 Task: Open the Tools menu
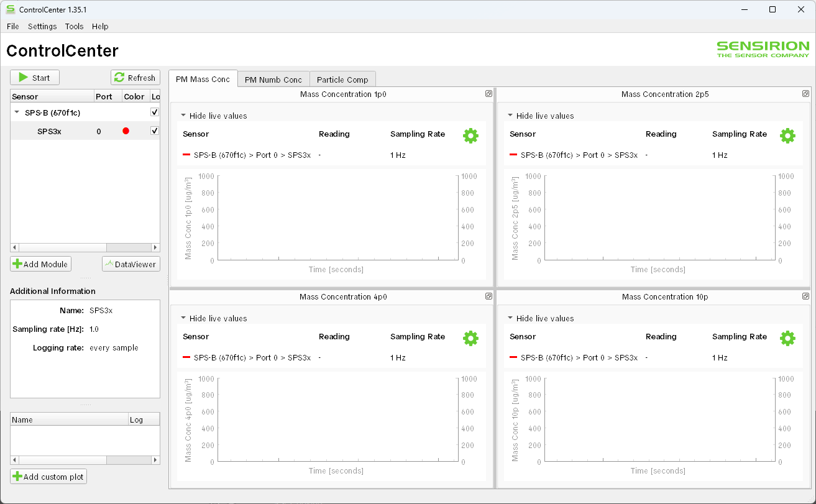pyautogui.click(x=74, y=26)
